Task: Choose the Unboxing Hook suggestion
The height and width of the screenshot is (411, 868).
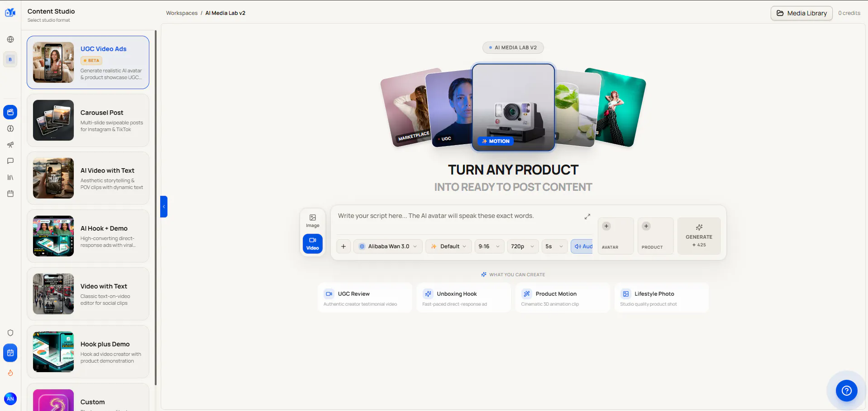Action: pos(464,298)
